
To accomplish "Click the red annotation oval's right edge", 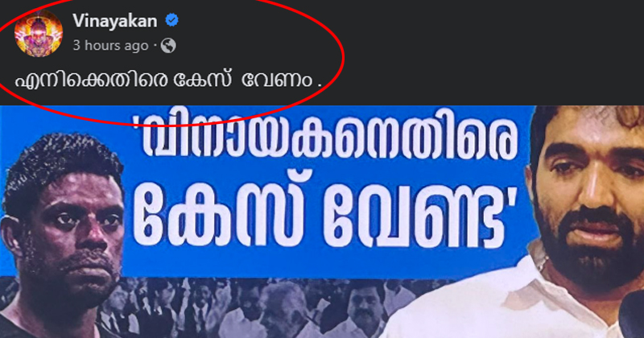I will [x=343, y=57].
